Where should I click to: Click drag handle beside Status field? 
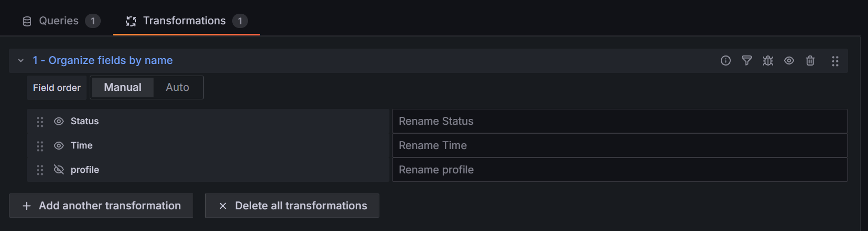click(40, 122)
